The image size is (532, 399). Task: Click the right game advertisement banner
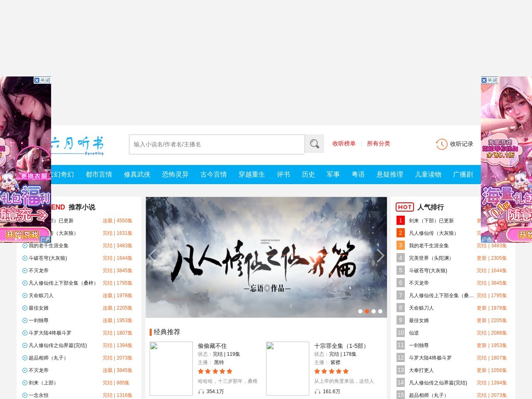[x=506, y=160]
